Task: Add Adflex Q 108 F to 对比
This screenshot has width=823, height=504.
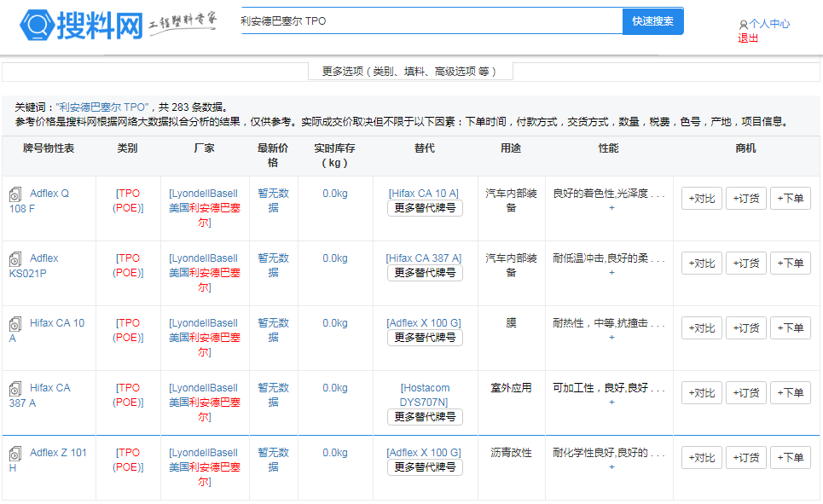Action: pos(701,199)
